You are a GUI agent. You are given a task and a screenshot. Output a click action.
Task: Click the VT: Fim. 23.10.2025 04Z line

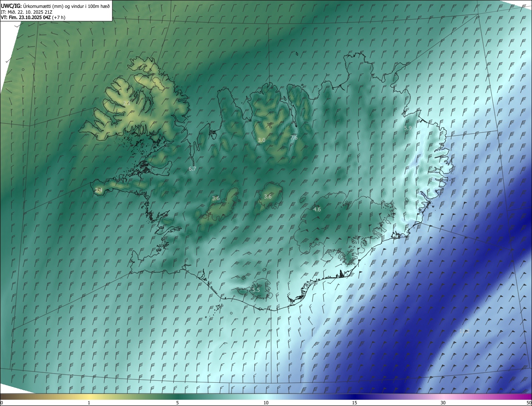click(x=33, y=17)
